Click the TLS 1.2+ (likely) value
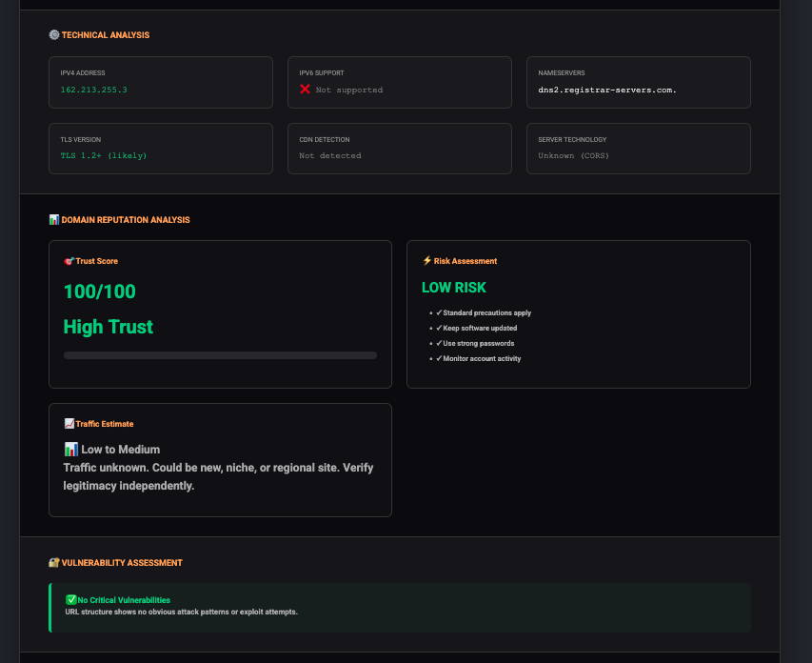 [x=104, y=155]
